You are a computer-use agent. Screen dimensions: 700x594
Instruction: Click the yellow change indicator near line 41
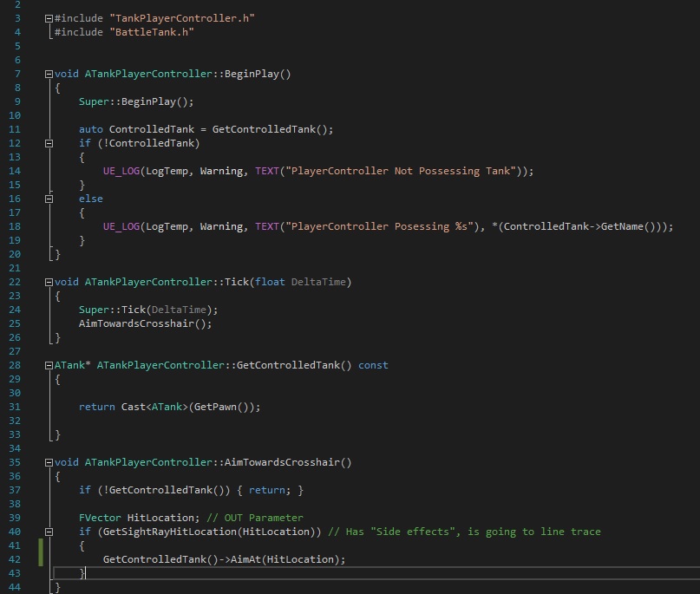pyautogui.click(x=39, y=554)
